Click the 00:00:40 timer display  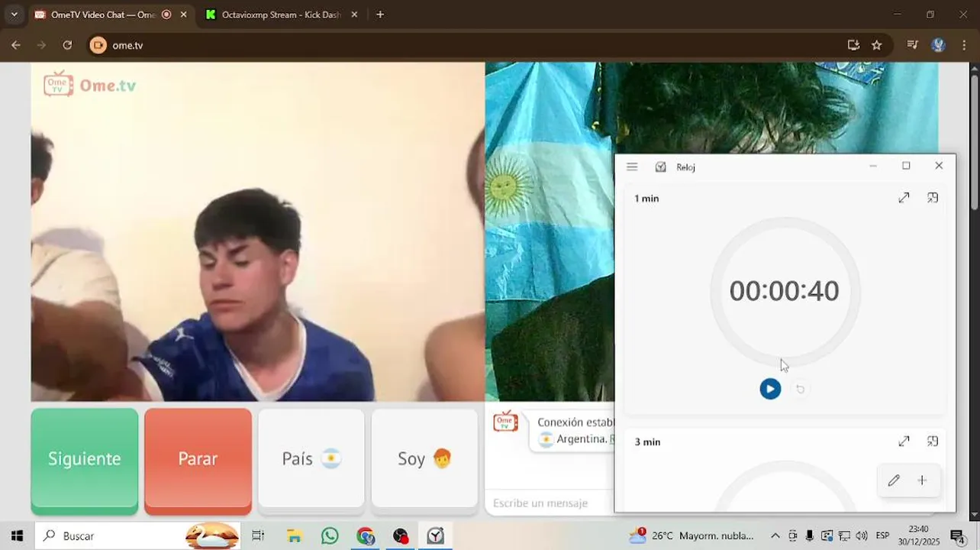[784, 291]
